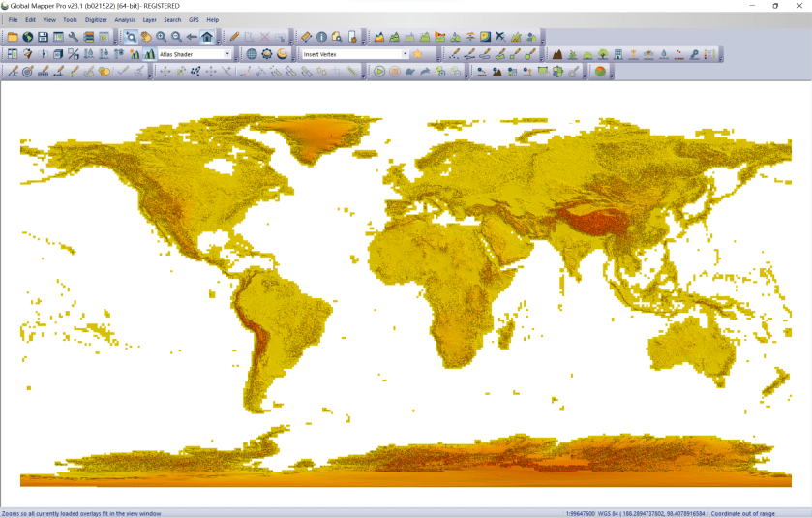Viewport: 812px width, 518px height.
Task: Click the favorites star next to Insert Vertex
Action: point(418,54)
